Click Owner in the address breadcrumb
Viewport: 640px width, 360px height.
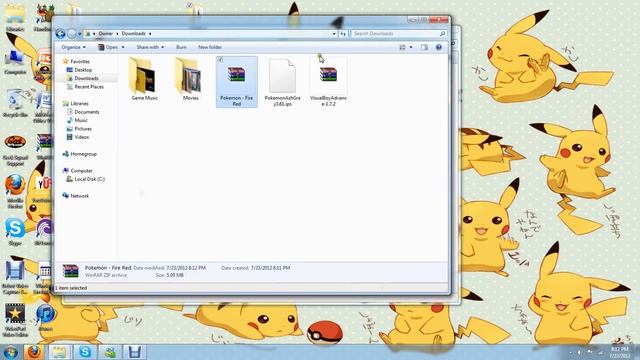pyautogui.click(x=105, y=33)
